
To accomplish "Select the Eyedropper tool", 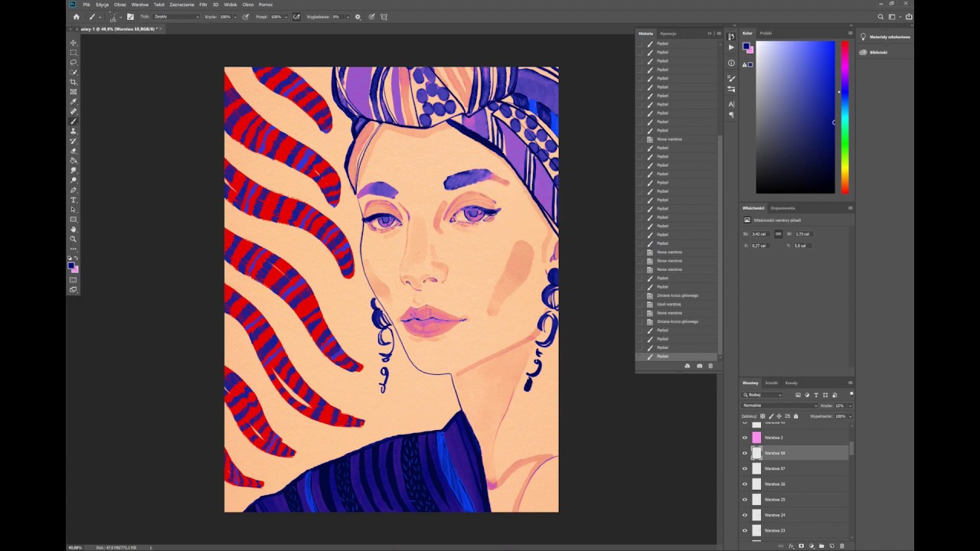I will tap(73, 102).
